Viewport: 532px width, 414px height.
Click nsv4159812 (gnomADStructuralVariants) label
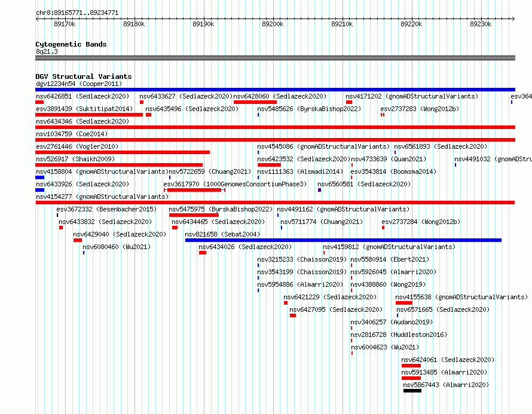(x=389, y=247)
